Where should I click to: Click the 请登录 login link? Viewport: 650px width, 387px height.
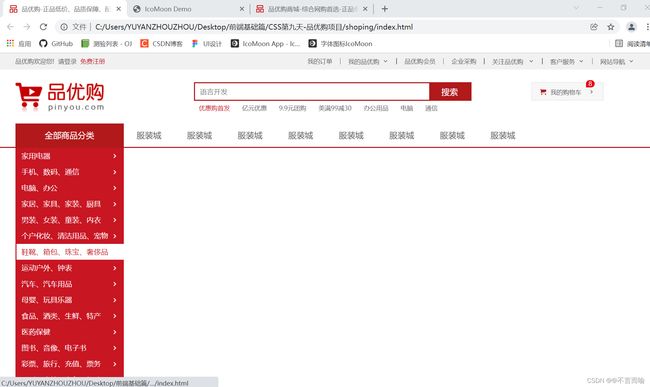pyautogui.click(x=67, y=61)
